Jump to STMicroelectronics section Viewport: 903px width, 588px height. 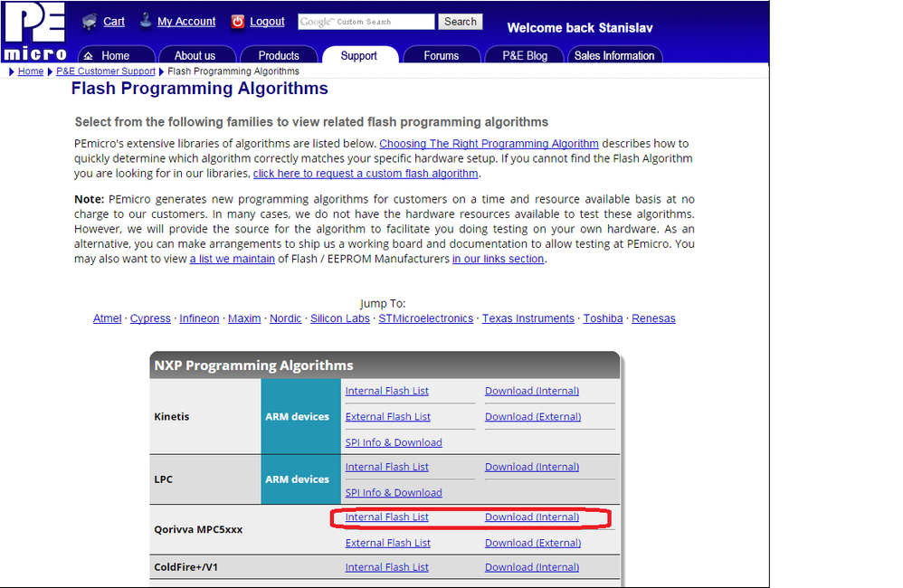pyautogui.click(x=425, y=318)
